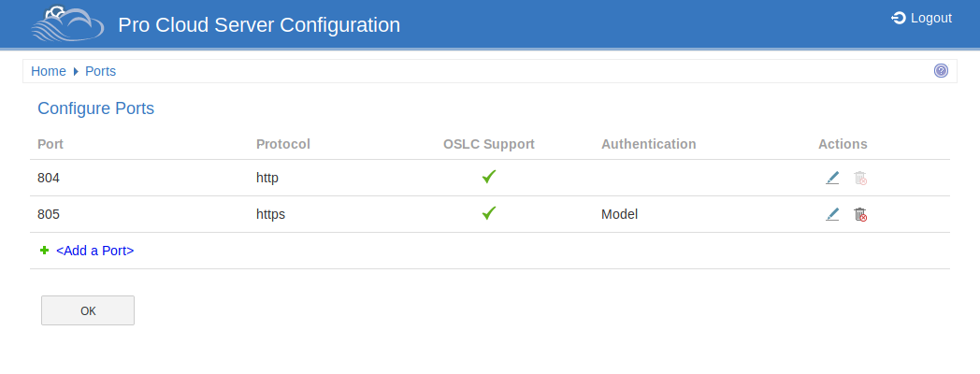
Task: Edit port 804 with the pencil icon
Action: [x=832, y=178]
